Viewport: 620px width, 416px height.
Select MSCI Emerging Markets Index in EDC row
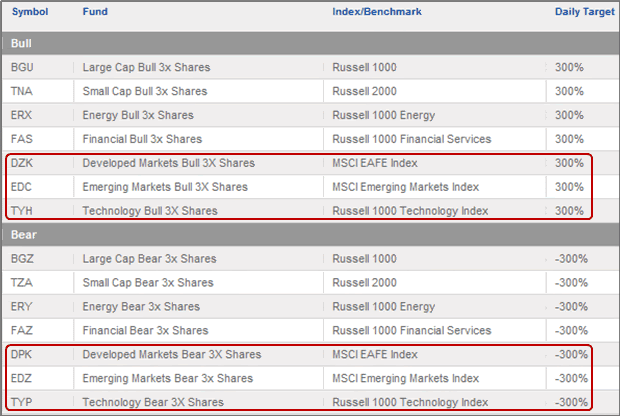coord(405,187)
